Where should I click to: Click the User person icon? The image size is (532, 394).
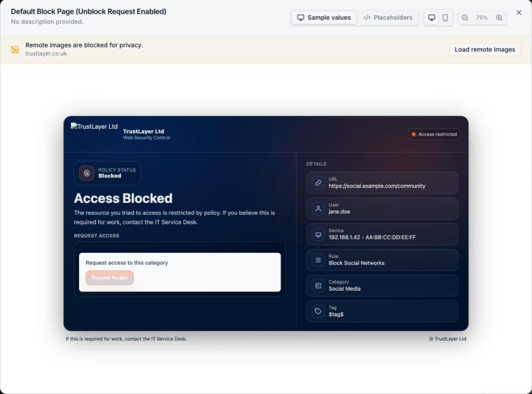[x=318, y=208]
